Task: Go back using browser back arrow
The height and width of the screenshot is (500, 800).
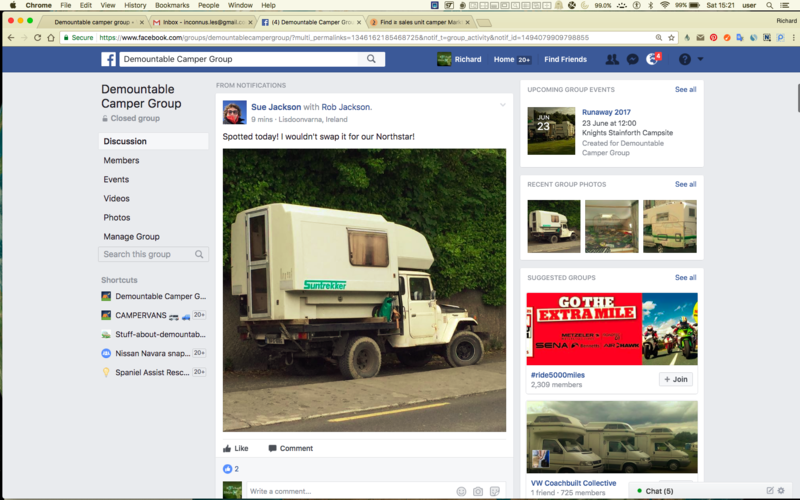Action: point(11,38)
